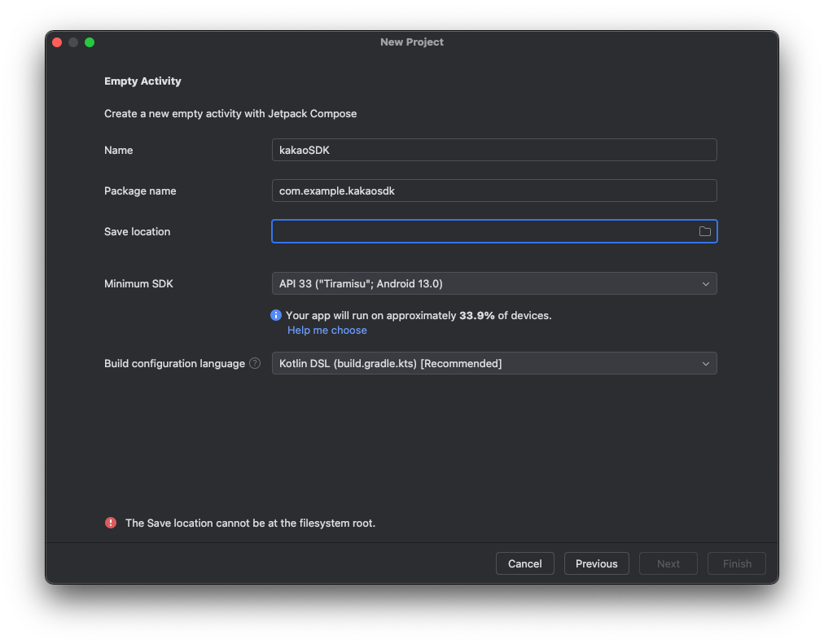
Task: Click the 'Create a new empty activity with Jetpack Compose' text
Action: click(x=230, y=113)
